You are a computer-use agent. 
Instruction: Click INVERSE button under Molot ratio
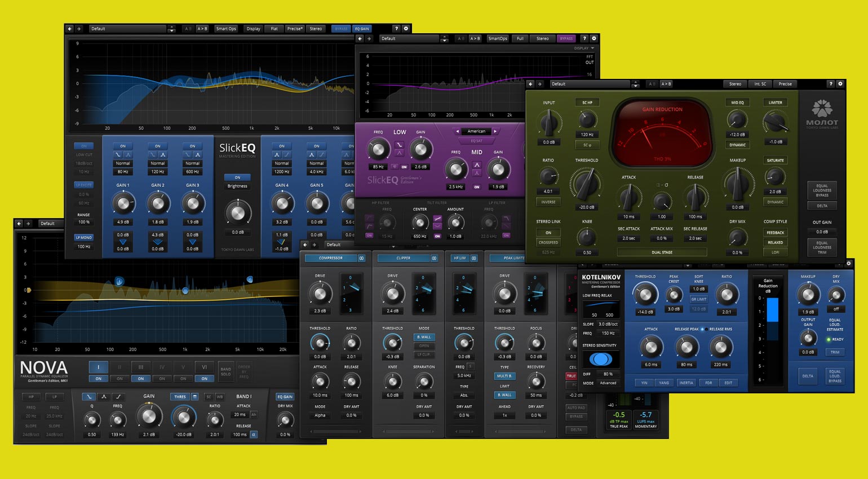pyautogui.click(x=548, y=202)
